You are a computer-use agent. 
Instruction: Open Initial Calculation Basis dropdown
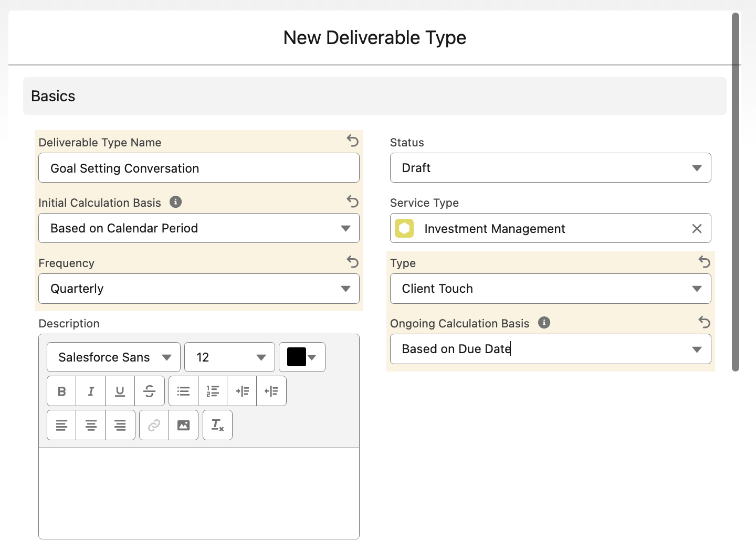[199, 228]
